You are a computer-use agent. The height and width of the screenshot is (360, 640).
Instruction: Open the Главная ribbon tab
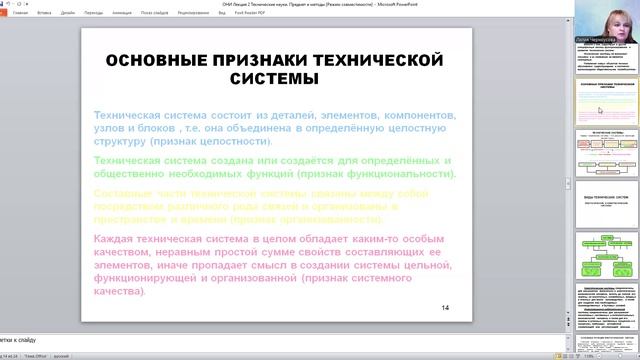(x=20, y=13)
